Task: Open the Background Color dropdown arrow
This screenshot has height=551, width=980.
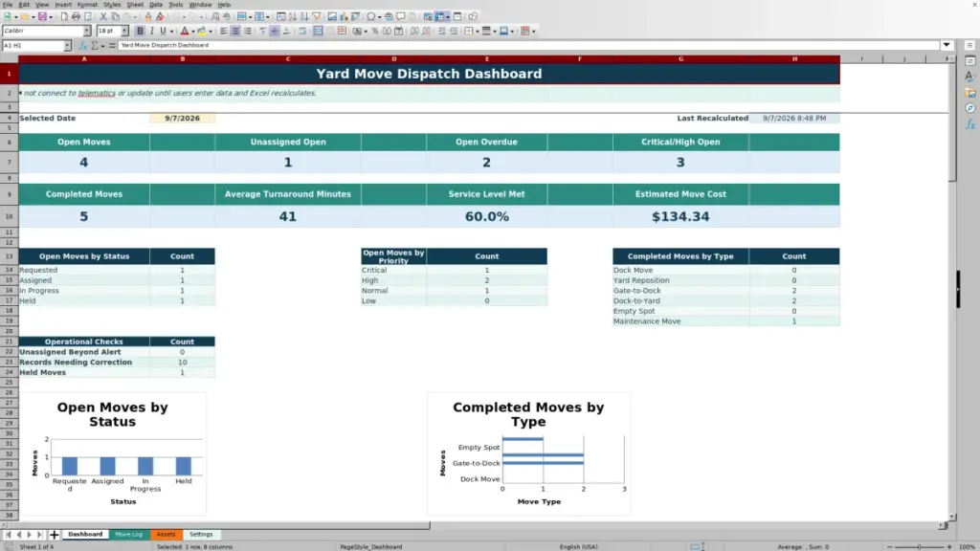Action: pyautogui.click(x=211, y=32)
